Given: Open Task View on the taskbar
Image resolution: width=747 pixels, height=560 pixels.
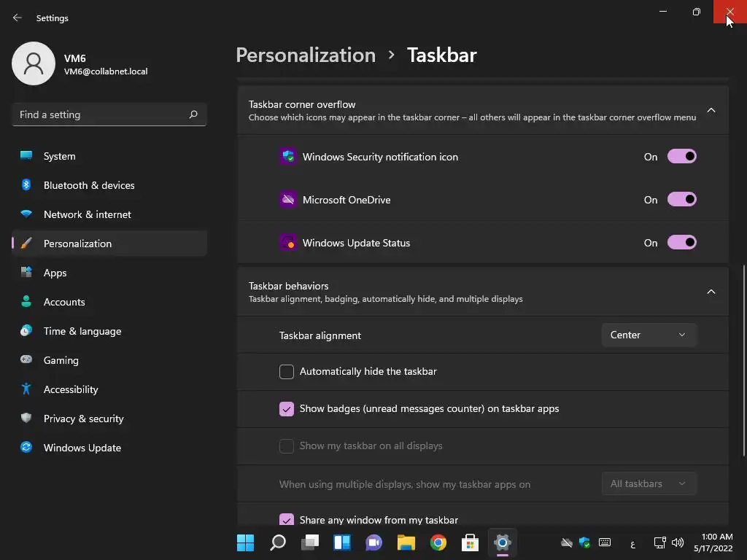Looking at the screenshot, I should coord(309,542).
